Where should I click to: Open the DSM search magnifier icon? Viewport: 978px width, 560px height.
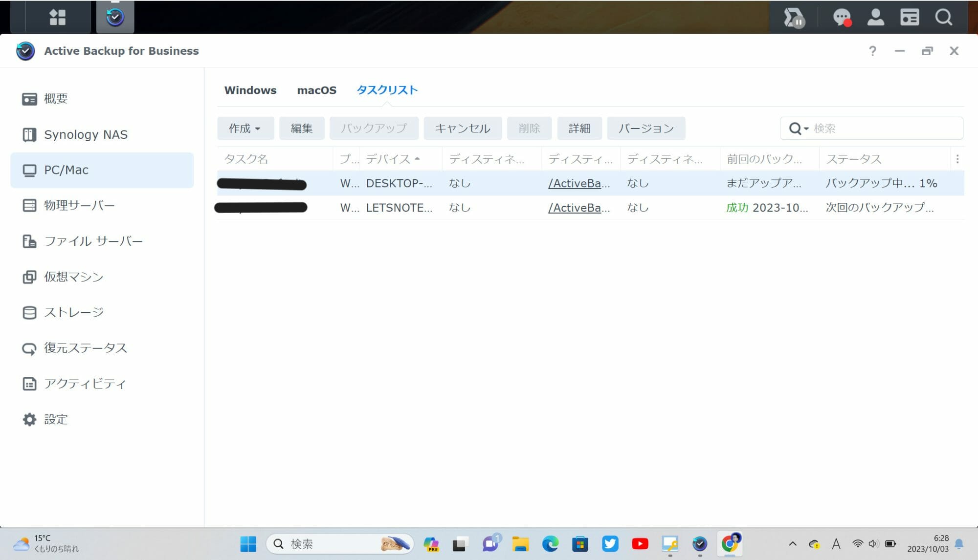(943, 17)
